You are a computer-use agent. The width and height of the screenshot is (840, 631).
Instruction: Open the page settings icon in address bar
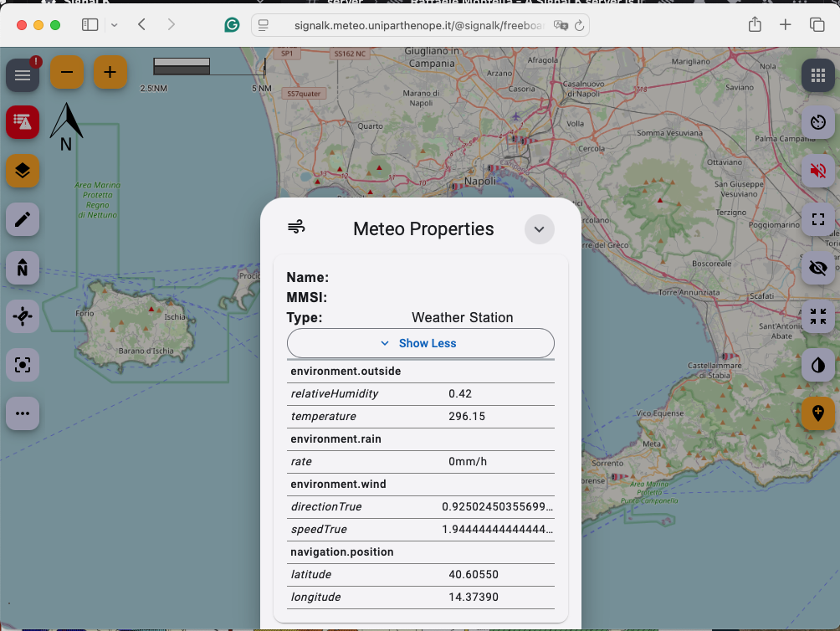263,25
